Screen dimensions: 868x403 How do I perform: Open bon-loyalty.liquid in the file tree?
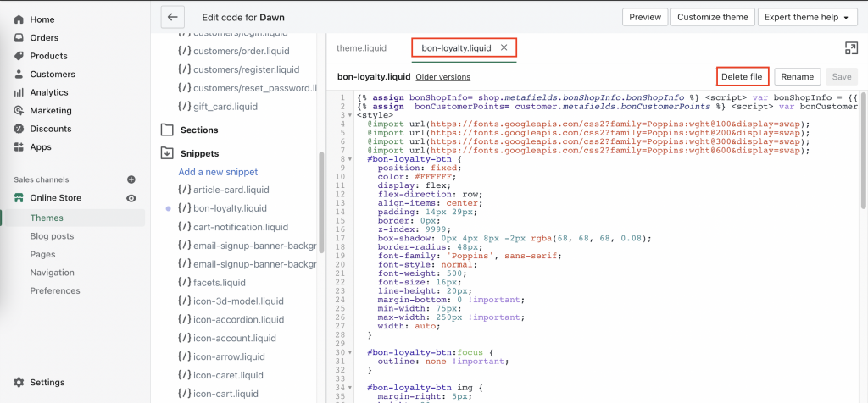click(231, 208)
